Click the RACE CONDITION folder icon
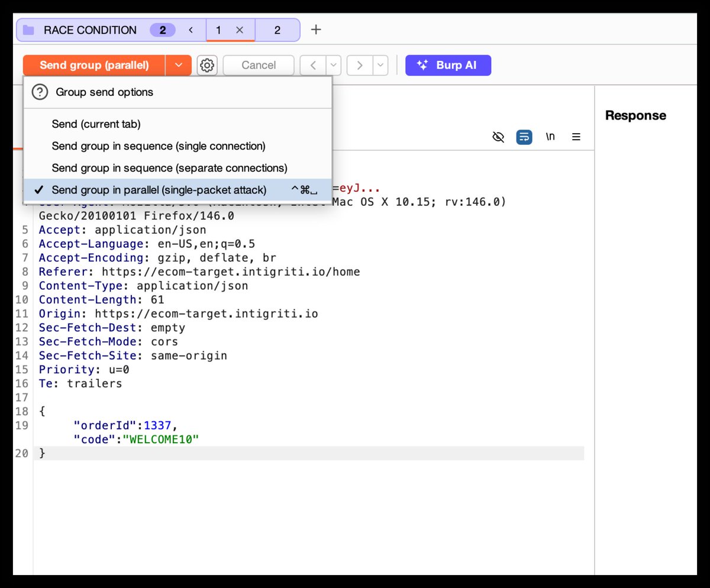Screen dimensions: 710x588 pos(28,30)
